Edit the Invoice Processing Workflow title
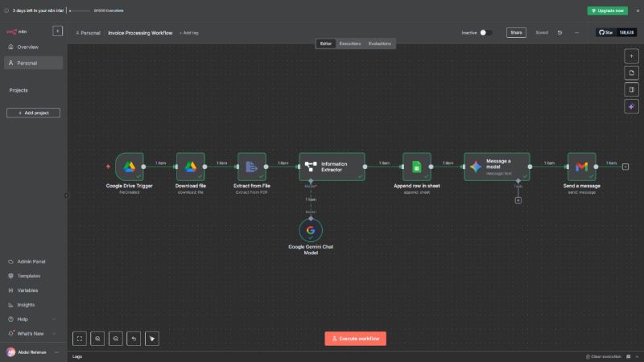 pyautogui.click(x=140, y=33)
